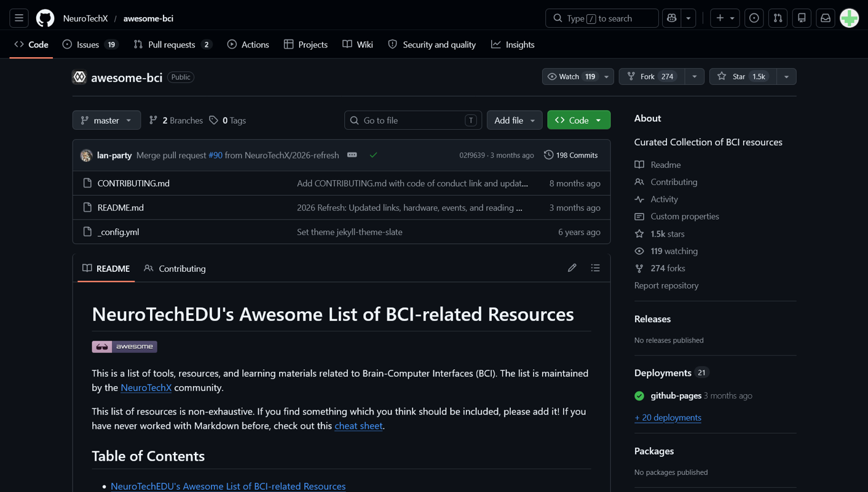Viewport: 868px width, 492px height.
Task: Open the issues inbox icon in header
Action: pyautogui.click(x=754, y=18)
